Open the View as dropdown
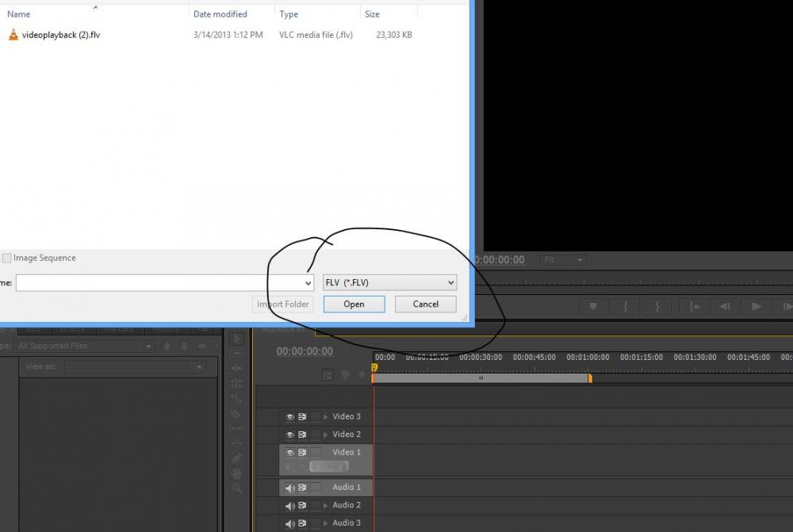The width and height of the screenshot is (793, 532). 135,366
